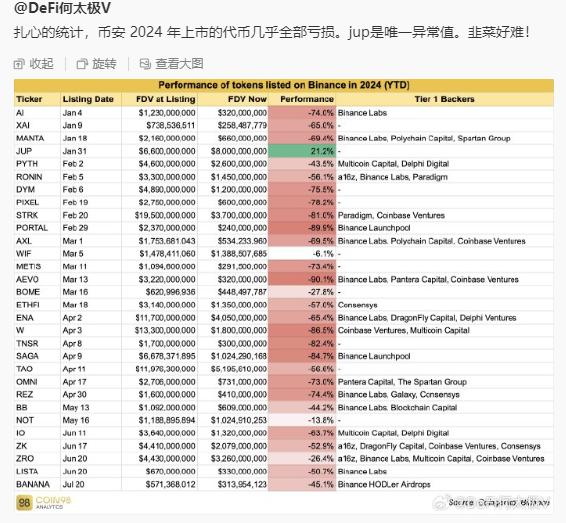
Task: Click 'Multicoin Capital, Delphi Digital' in the PYTH row
Action: pos(393,164)
